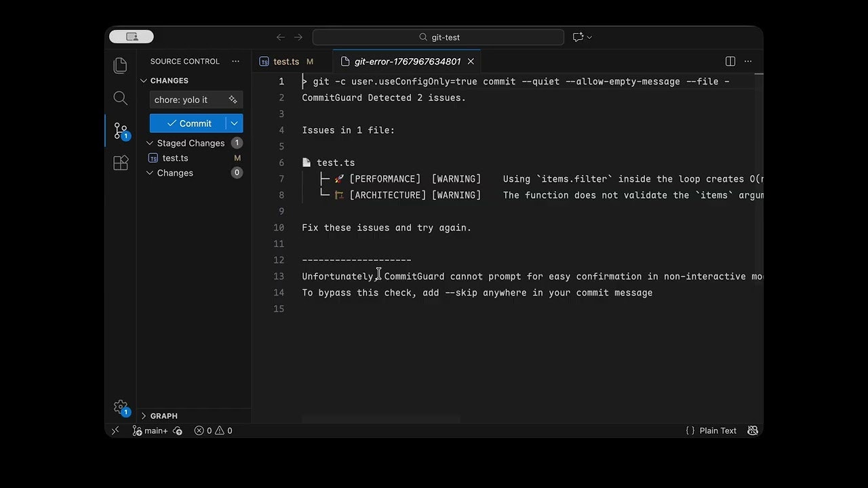Image resolution: width=868 pixels, height=488 pixels.
Task: Open the Manage settings gear
Action: tap(120, 407)
